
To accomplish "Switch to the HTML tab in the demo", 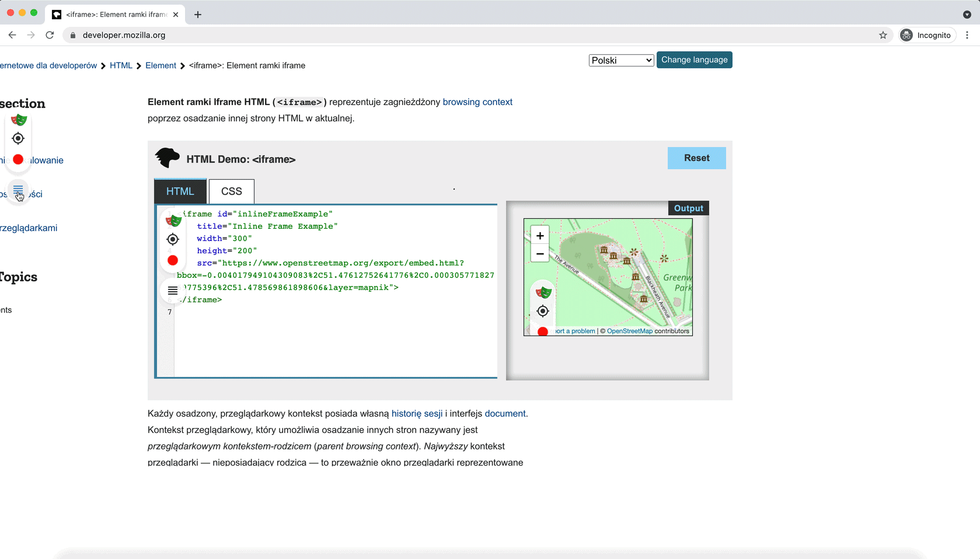I will (180, 191).
